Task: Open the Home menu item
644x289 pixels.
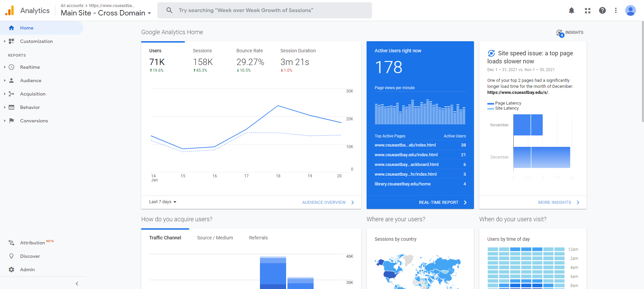Action: (42, 28)
